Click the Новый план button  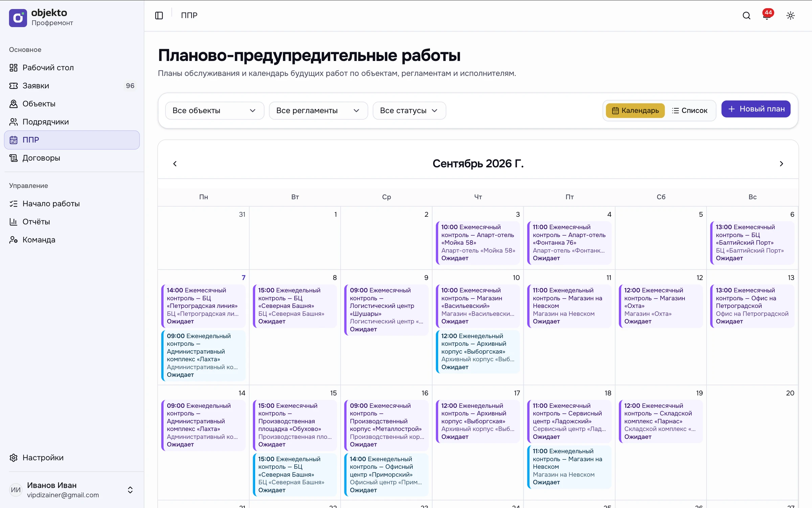pyautogui.click(x=755, y=109)
